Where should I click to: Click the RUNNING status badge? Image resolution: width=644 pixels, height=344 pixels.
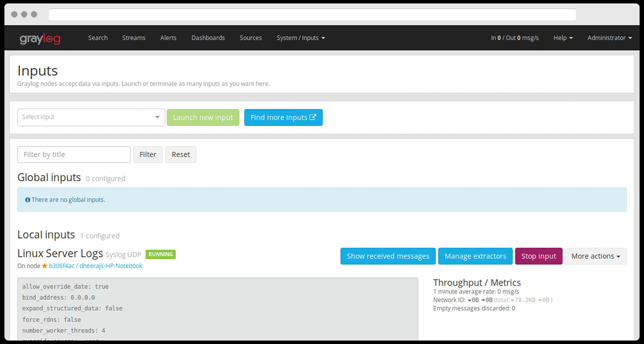point(161,254)
